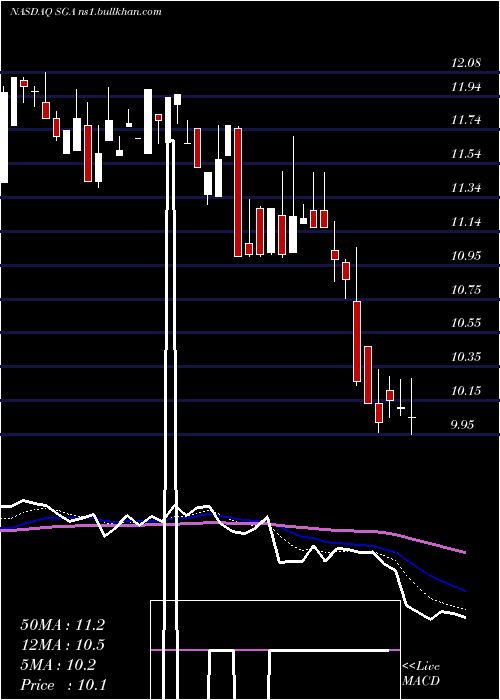This screenshot has height=700, width=500.
Task: Click the 10.35 price axis label
Action: (x=466, y=357)
